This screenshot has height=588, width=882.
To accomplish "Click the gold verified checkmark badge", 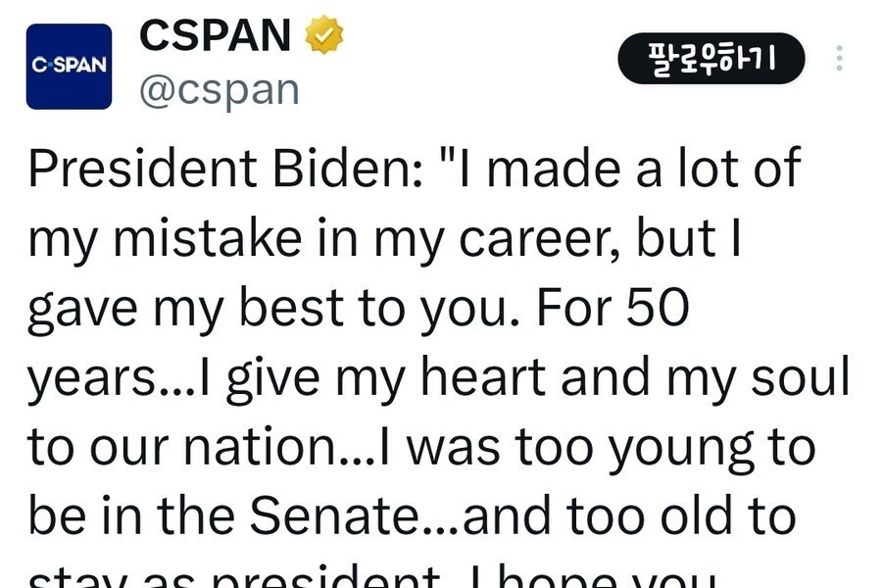I will point(324,36).
